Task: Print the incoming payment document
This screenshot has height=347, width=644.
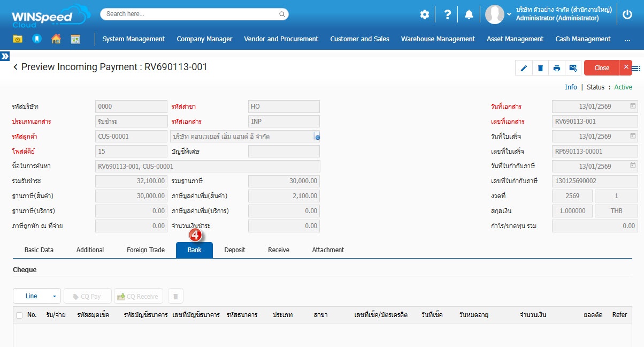Action: pos(557,68)
